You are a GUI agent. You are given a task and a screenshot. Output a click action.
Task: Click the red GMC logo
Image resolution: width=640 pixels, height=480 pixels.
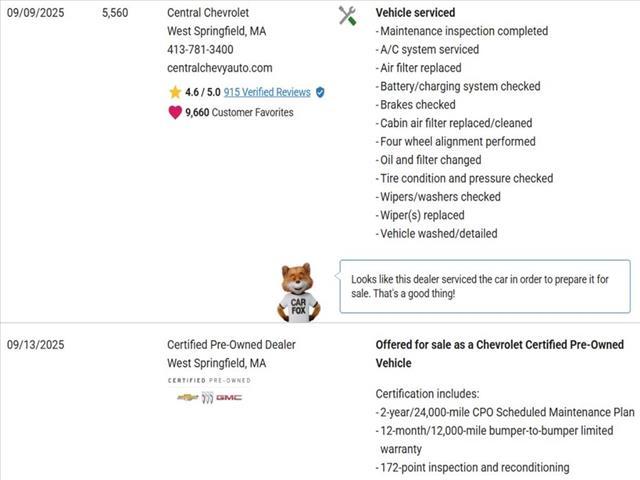coord(229,397)
